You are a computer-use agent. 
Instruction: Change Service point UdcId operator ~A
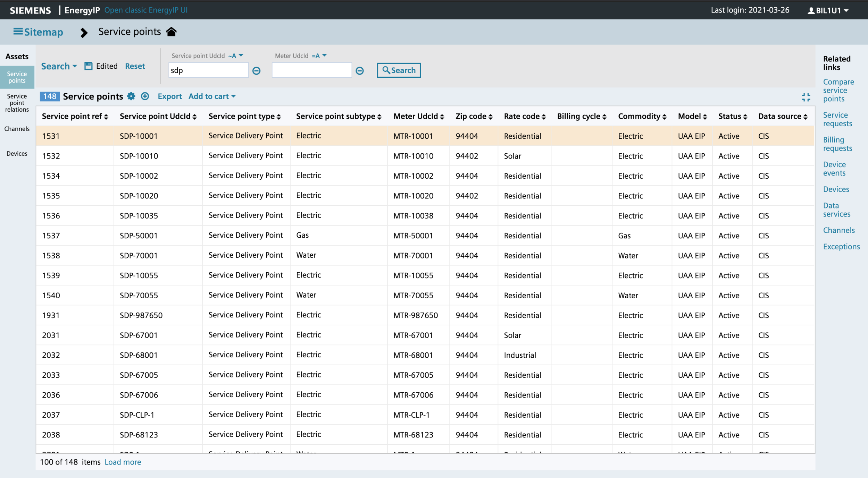click(x=236, y=56)
